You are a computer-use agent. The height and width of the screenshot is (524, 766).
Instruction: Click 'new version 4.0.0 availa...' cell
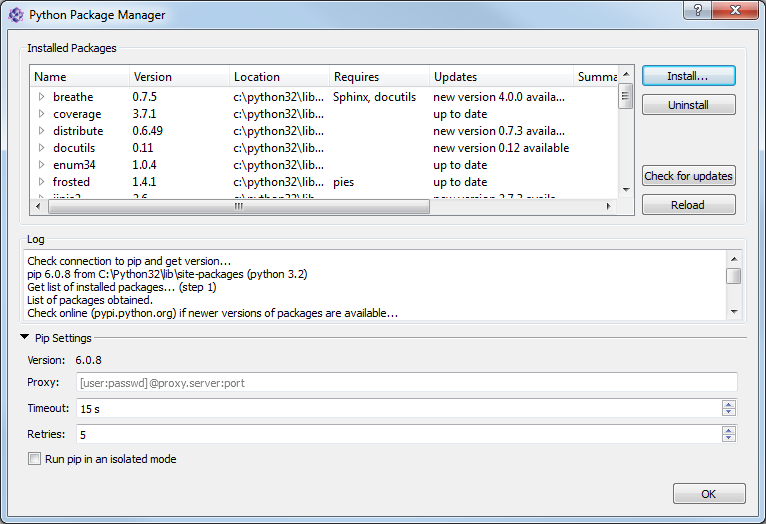499,97
